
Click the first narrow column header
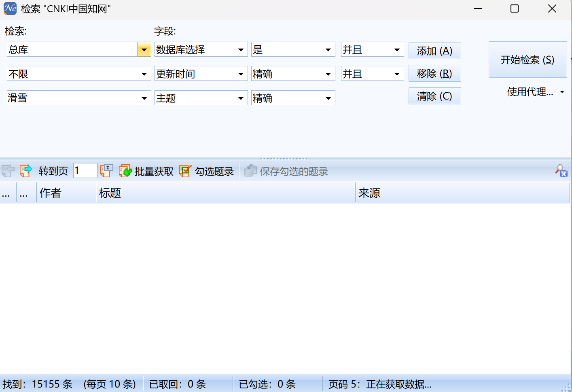click(8, 193)
